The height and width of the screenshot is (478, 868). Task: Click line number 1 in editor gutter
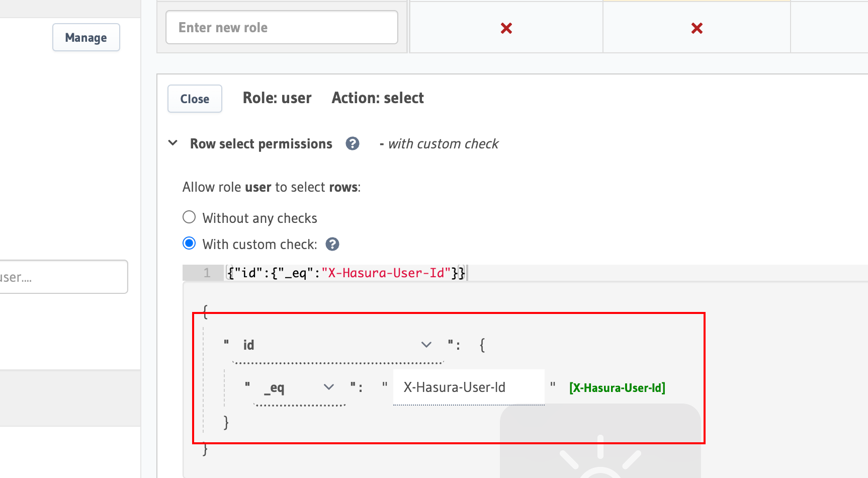207,273
